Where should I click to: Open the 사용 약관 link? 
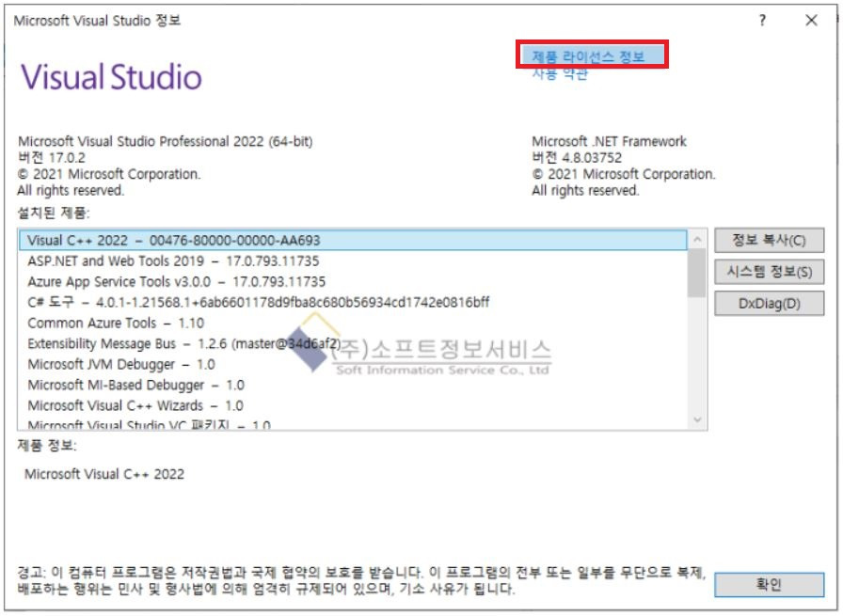(560, 73)
